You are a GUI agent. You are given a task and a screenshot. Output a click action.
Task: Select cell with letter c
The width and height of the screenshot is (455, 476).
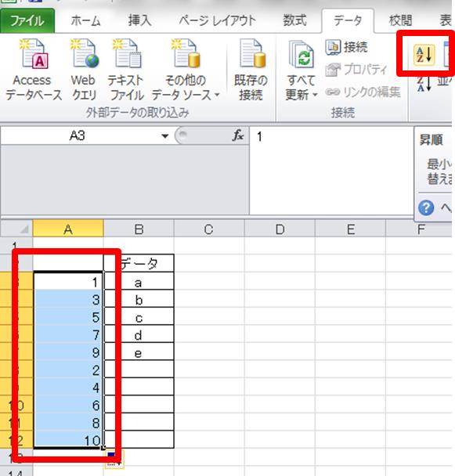139,316
